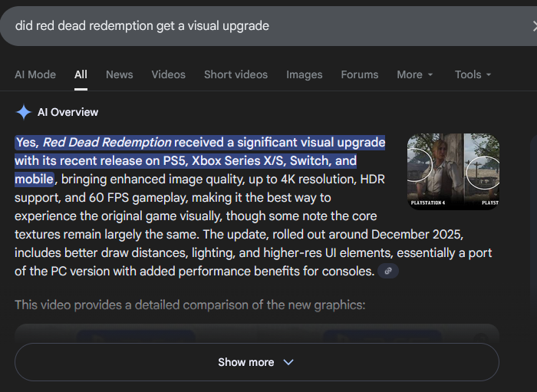Click the source link chip icon after 'consoles.'
537x392 pixels.
(x=389, y=271)
